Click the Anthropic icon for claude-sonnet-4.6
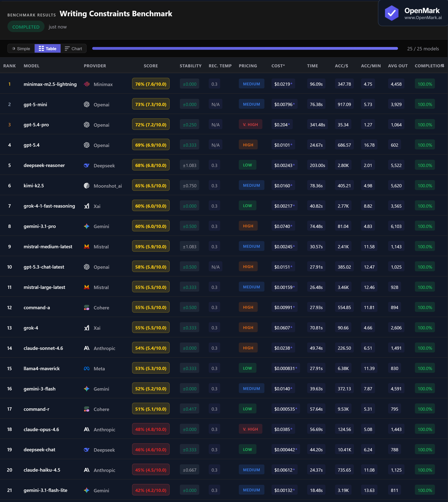Viewport: 448px width, 502px height. [x=87, y=348]
